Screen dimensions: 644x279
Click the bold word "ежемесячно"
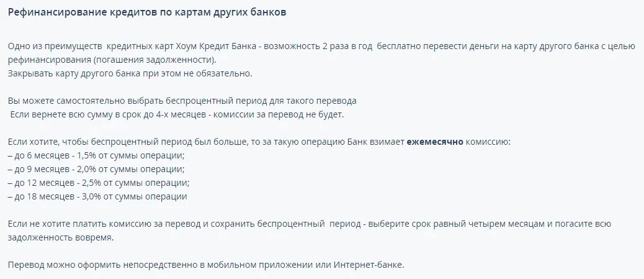click(435, 142)
